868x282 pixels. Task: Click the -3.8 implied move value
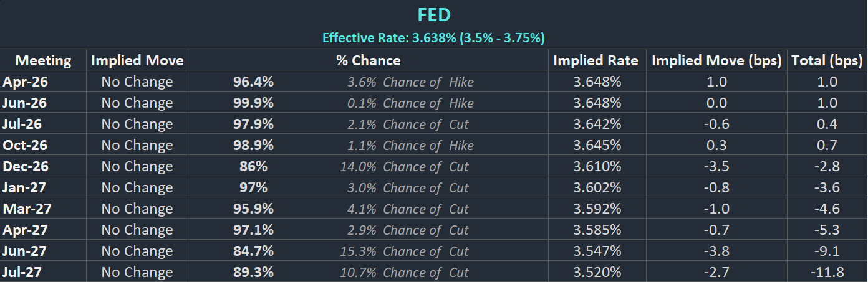pyautogui.click(x=716, y=251)
